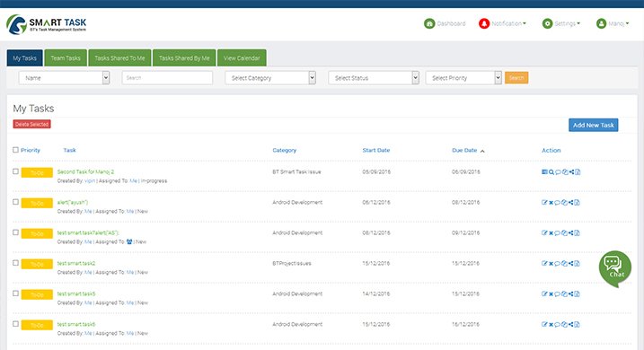
Task: Sort by the Category column header
Action: point(284,150)
